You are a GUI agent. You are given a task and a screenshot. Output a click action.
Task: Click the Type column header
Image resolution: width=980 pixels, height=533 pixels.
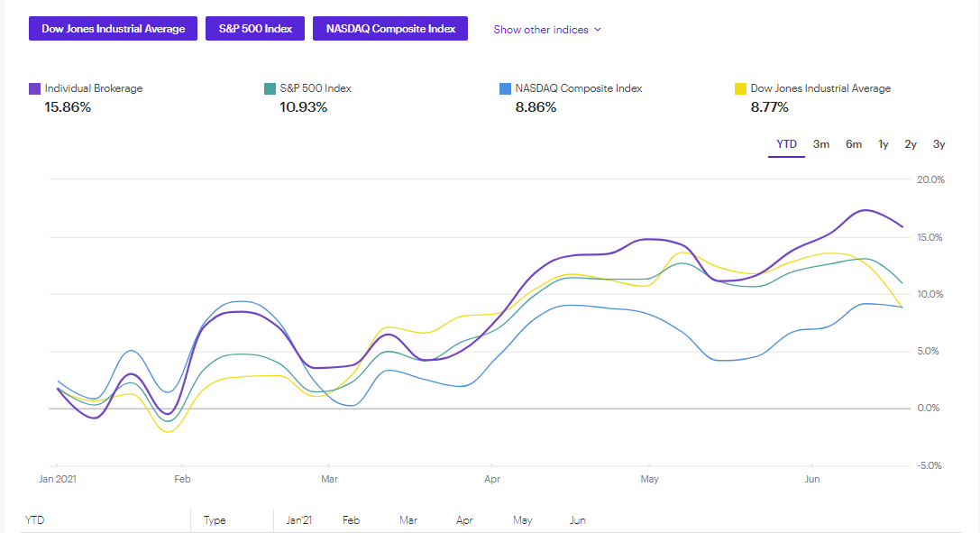[215, 520]
